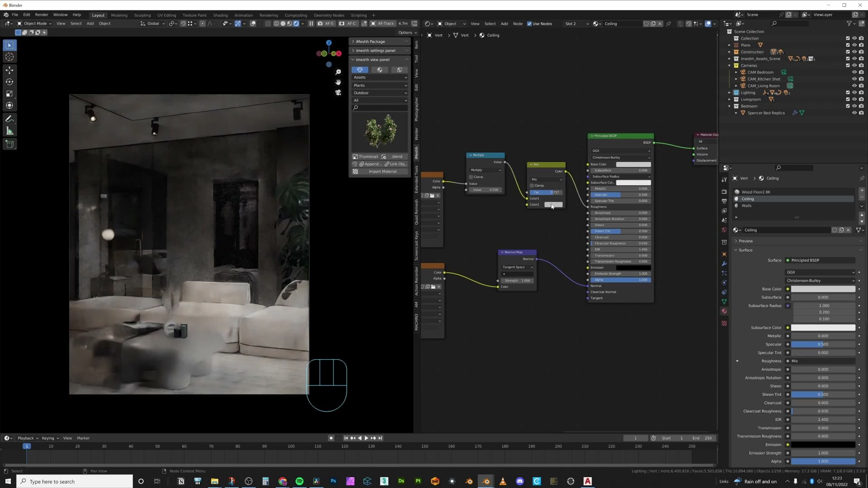This screenshot has width=868, height=488.
Task: Add a material slot with the plus icon
Action: (862, 190)
